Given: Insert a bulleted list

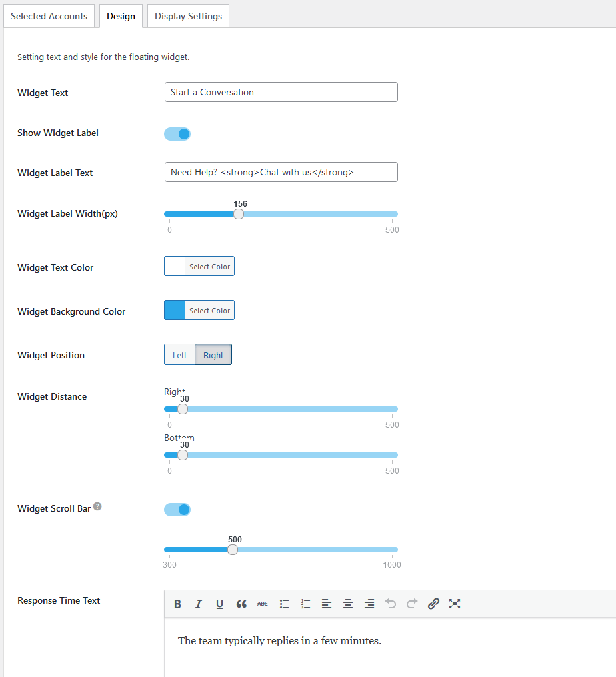Looking at the screenshot, I should 284,604.
